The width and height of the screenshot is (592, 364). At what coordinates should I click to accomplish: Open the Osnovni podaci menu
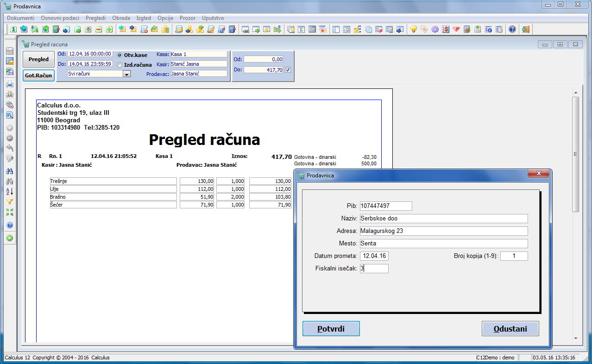click(60, 18)
